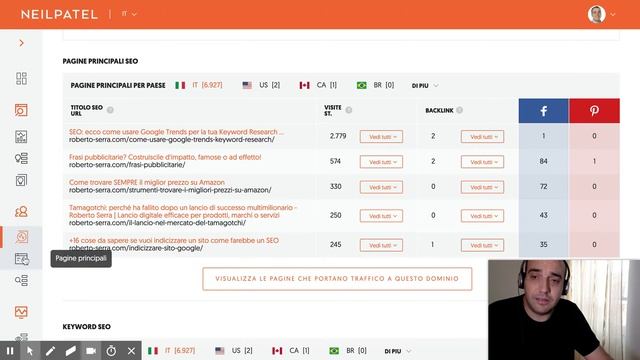Click info icon next to Titolo SEO URL
Viewport: 640px width, 360px height.
110,110
